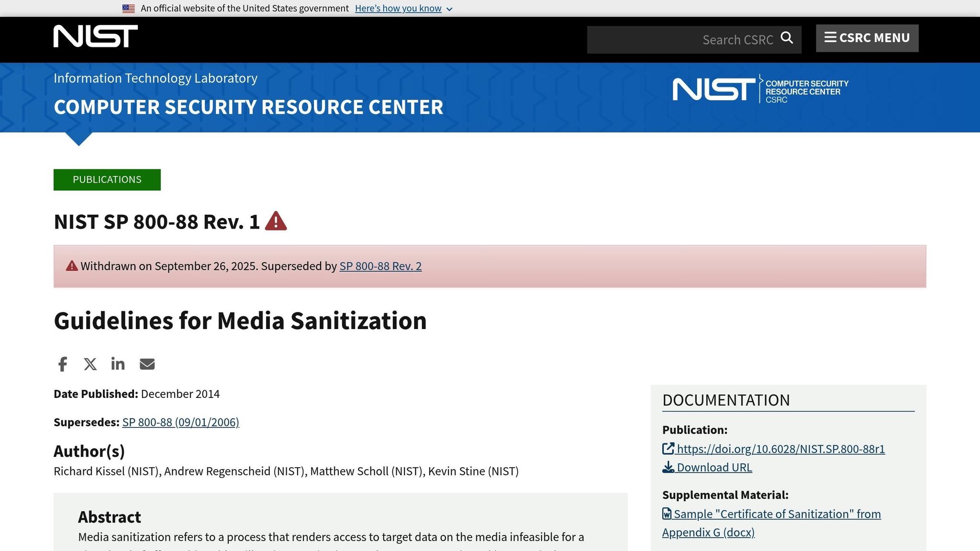980x551 pixels.
Task: Click the warning icon next to the title
Action: [x=277, y=221]
